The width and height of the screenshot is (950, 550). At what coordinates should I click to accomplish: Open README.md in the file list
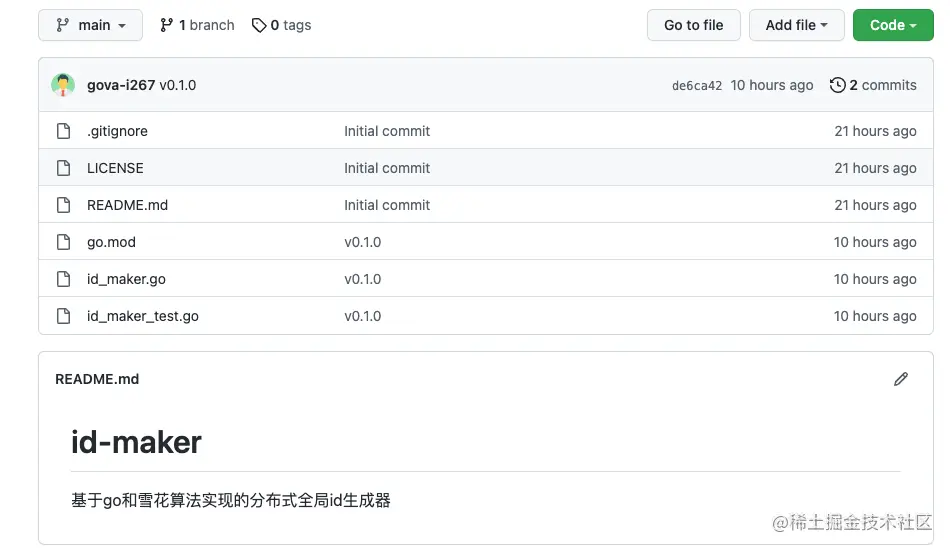(127, 205)
